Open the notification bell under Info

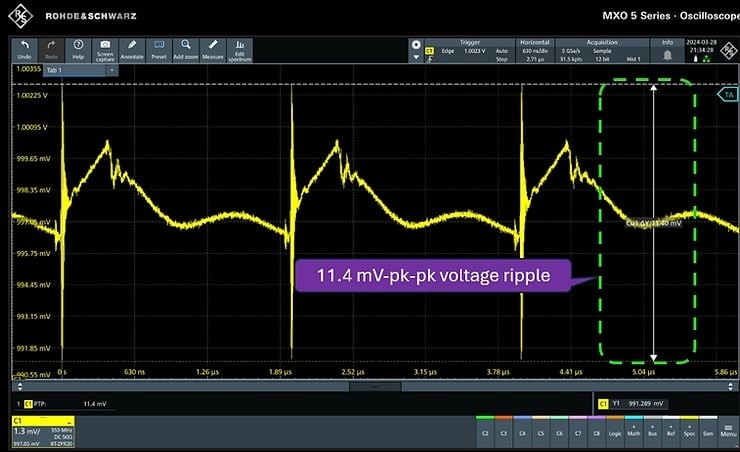pos(667,56)
